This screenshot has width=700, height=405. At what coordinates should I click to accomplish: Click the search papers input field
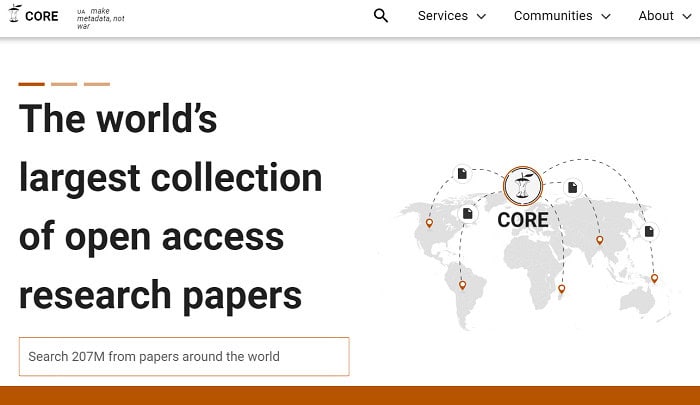[x=184, y=356]
